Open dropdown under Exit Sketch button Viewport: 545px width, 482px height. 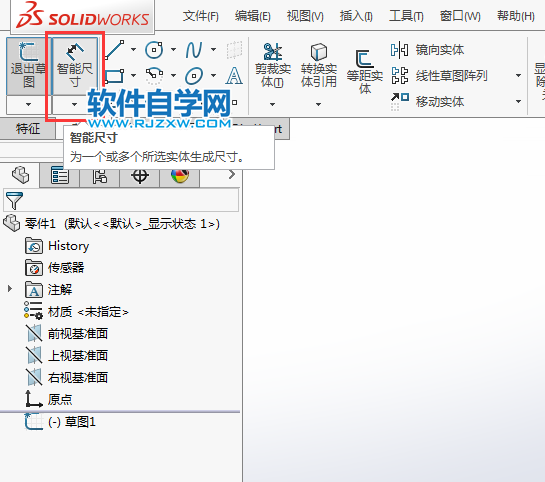coord(29,104)
